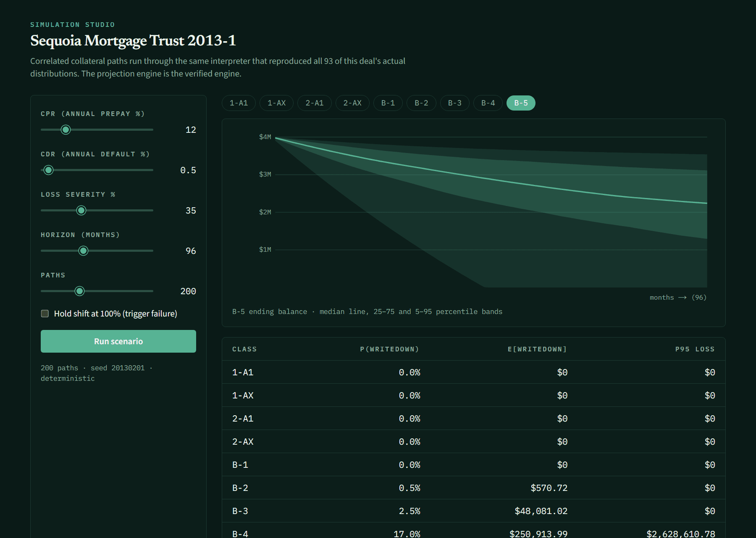This screenshot has width=756, height=538.
Task: Click the P(WRITEDOWN) column header
Action: (390, 349)
